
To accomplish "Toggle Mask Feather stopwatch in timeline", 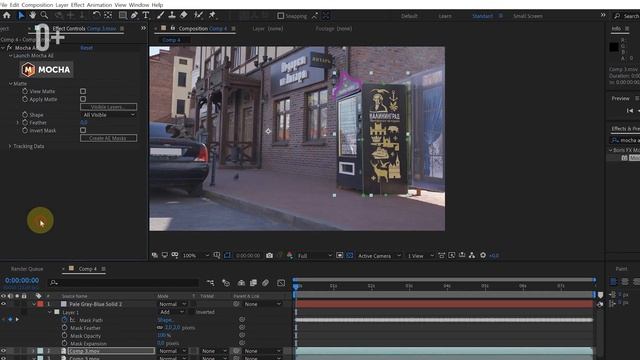I will click(x=64, y=328).
